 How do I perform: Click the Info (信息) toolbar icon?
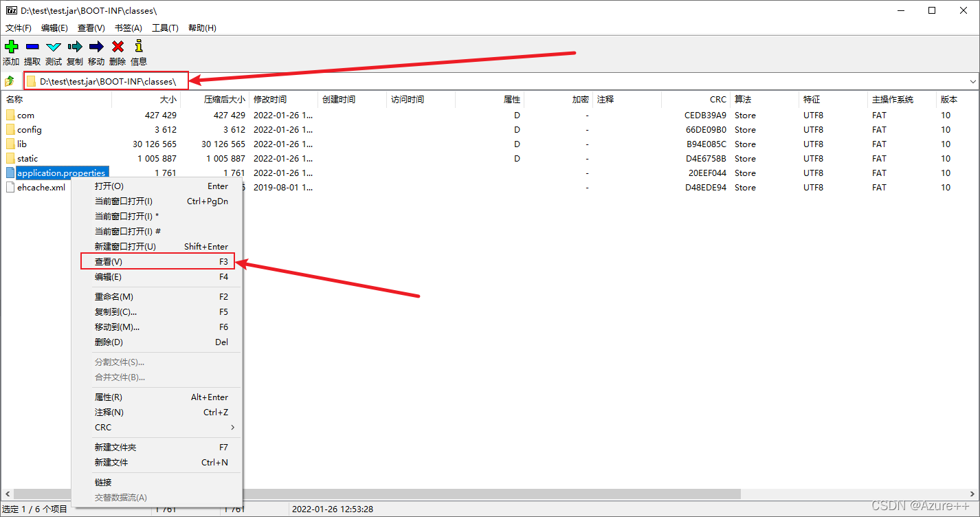coord(139,46)
